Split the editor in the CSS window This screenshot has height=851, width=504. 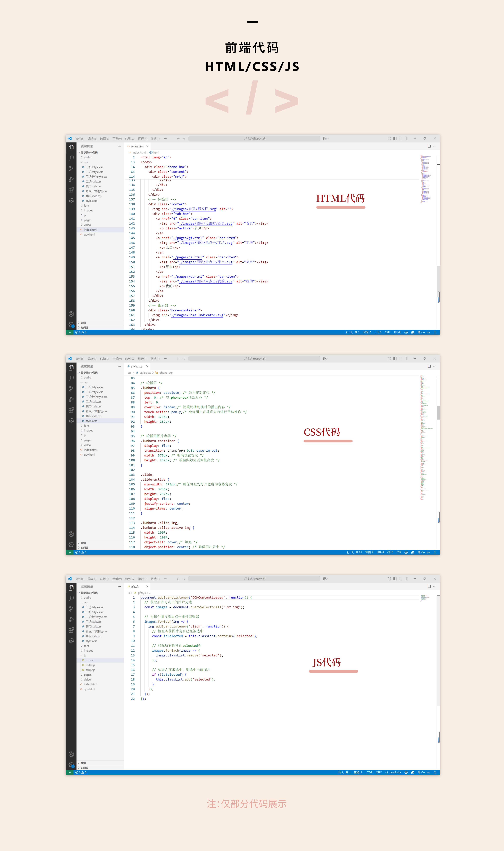429,366
